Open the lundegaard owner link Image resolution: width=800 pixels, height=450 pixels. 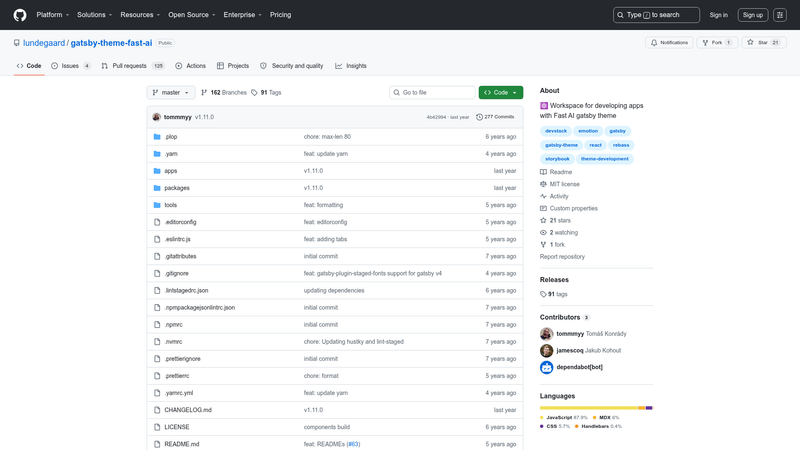pos(44,43)
